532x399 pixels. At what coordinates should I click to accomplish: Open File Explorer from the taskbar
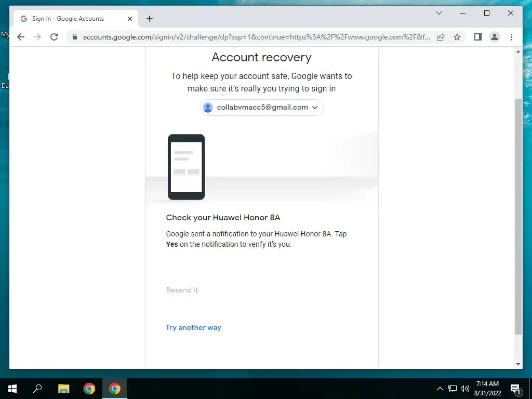pyautogui.click(x=63, y=389)
